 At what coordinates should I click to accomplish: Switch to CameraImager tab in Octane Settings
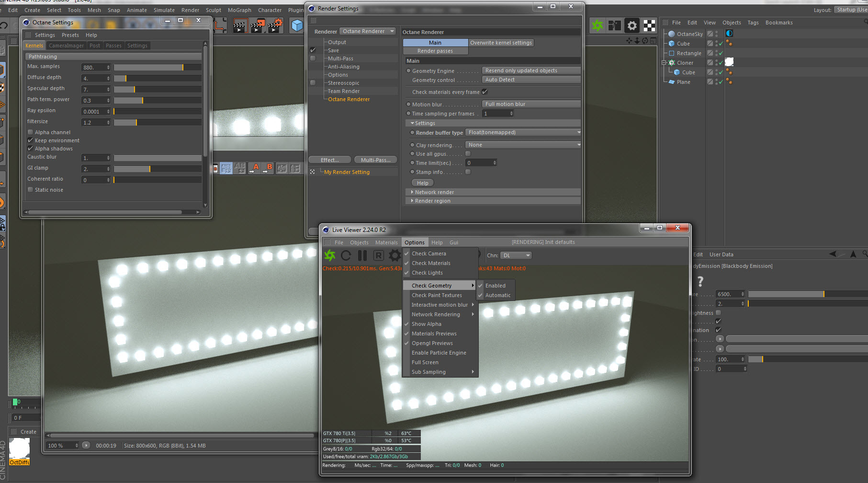click(x=66, y=46)
